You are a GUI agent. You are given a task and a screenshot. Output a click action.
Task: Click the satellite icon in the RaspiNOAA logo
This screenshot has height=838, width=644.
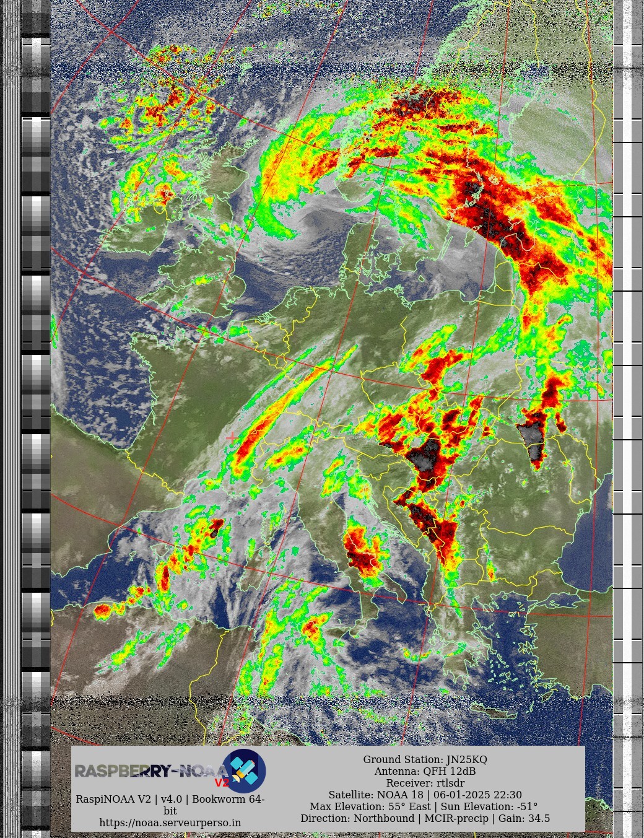pos(244,770)
